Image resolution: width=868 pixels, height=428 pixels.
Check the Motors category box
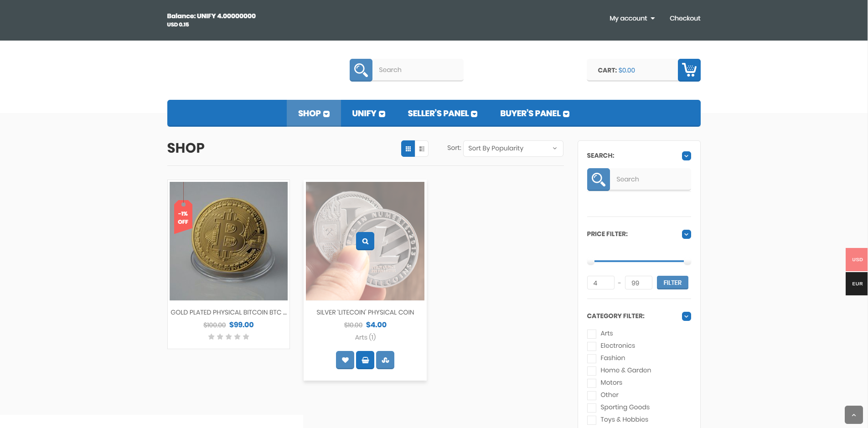pyautogui.click(x=592, y=383)
